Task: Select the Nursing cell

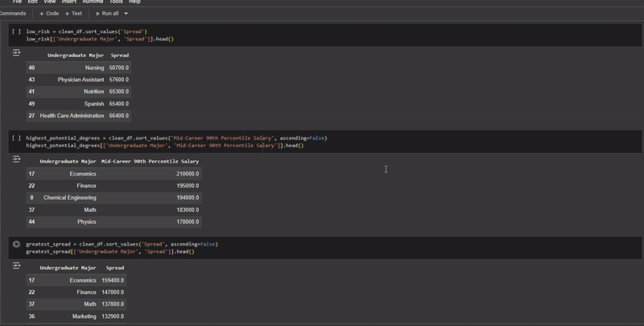Action: [x=94, y=68]
